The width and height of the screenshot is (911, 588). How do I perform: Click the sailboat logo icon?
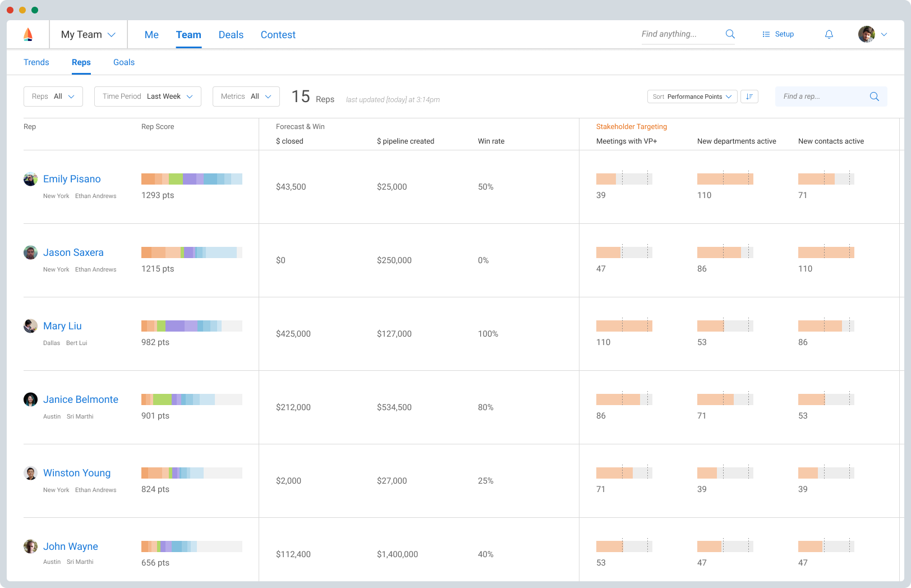point(28,35)
